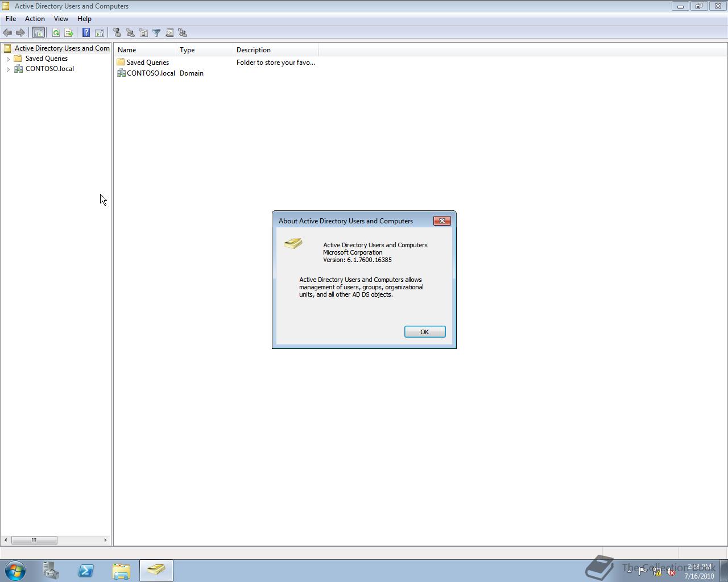Click the Saved Queries folder icon in list
This screenshot has height=582, width=728.
[121, 62]
